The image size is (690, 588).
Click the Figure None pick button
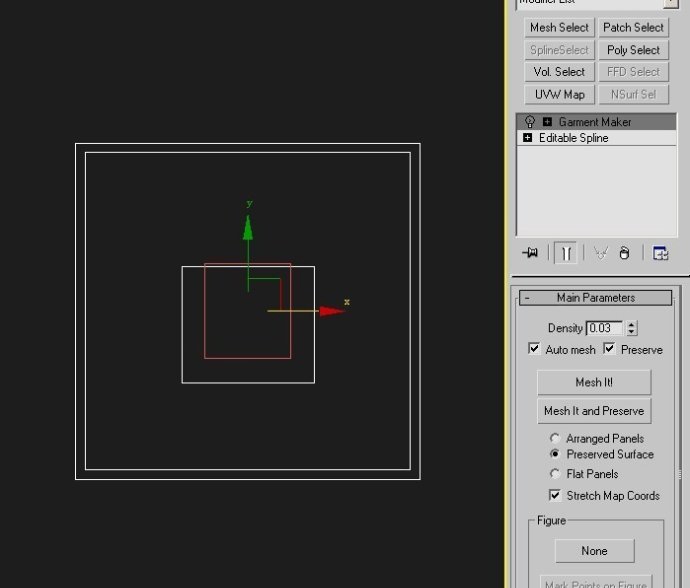point(595,551)
